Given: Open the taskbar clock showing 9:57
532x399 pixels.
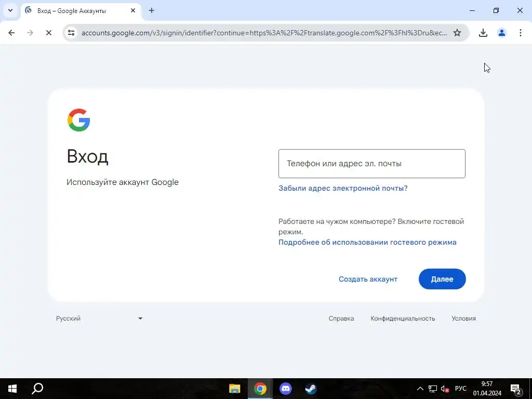Looking at the screenshot, I should pyautogui.click(x=487, y=389).
